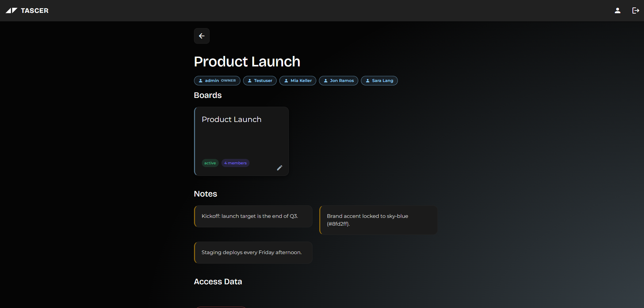644x308 pixels.
Task: Edit the Product Launch board with pencil icon
Action: [279, 168]
